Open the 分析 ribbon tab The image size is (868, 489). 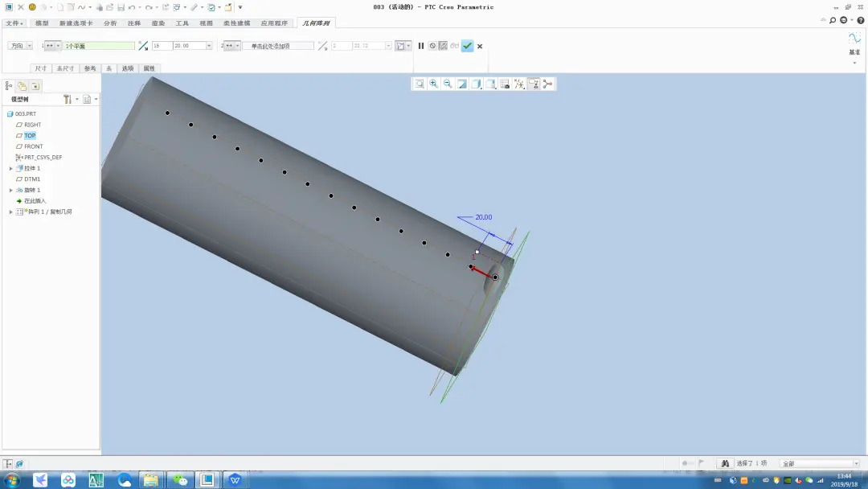[x=110, y=23]
